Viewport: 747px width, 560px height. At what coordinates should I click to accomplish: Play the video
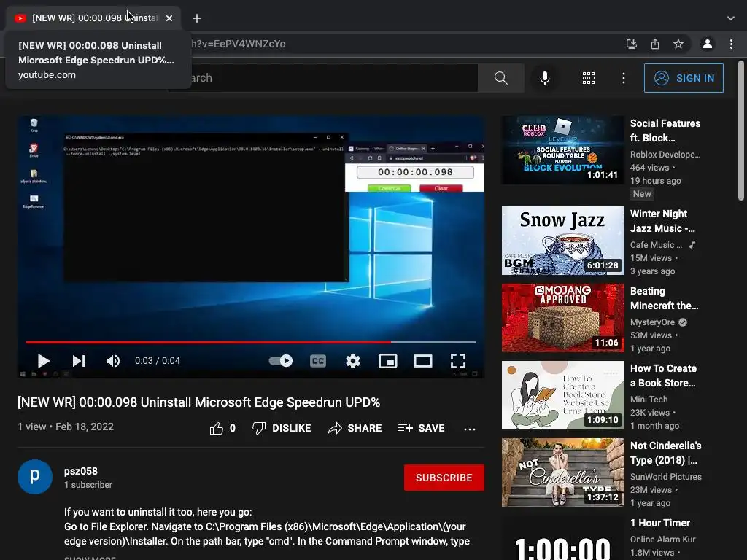click(43, 361)
